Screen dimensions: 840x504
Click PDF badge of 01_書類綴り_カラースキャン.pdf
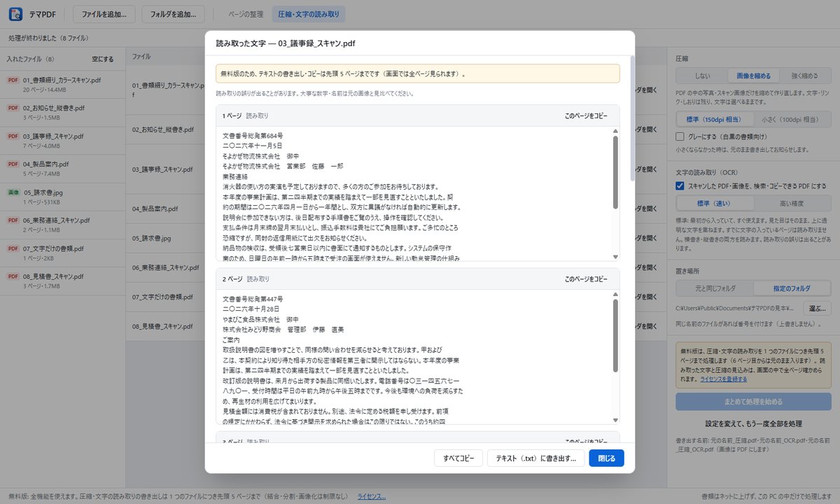(13, 80)
